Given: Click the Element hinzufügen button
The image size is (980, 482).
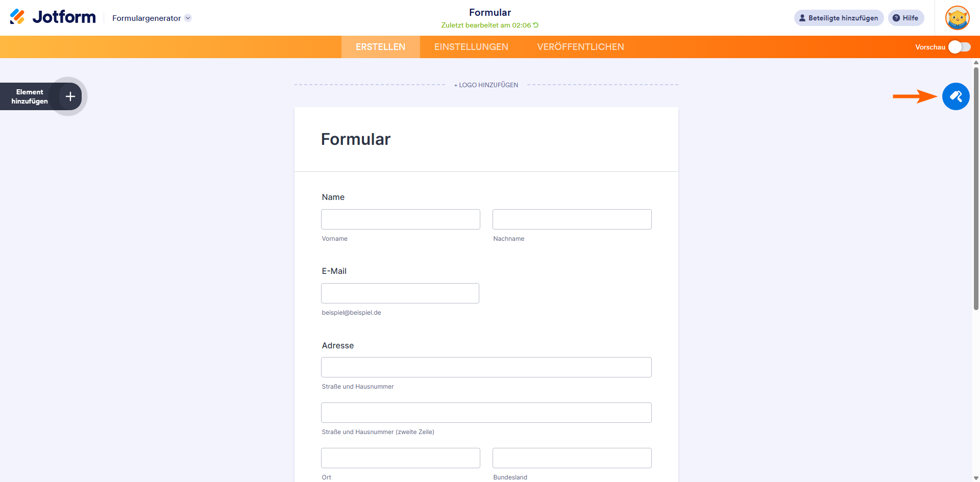Looking at the screenshot, I should (41, 96).
